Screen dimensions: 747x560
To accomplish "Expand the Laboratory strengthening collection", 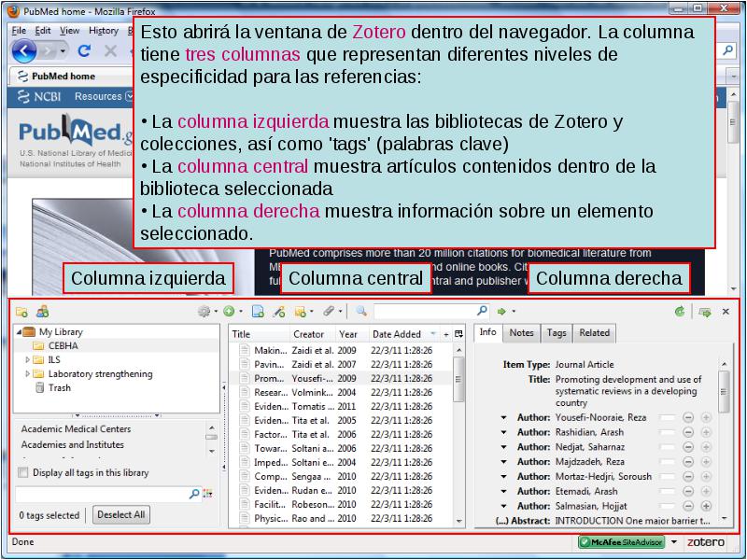I will (28, 374).
